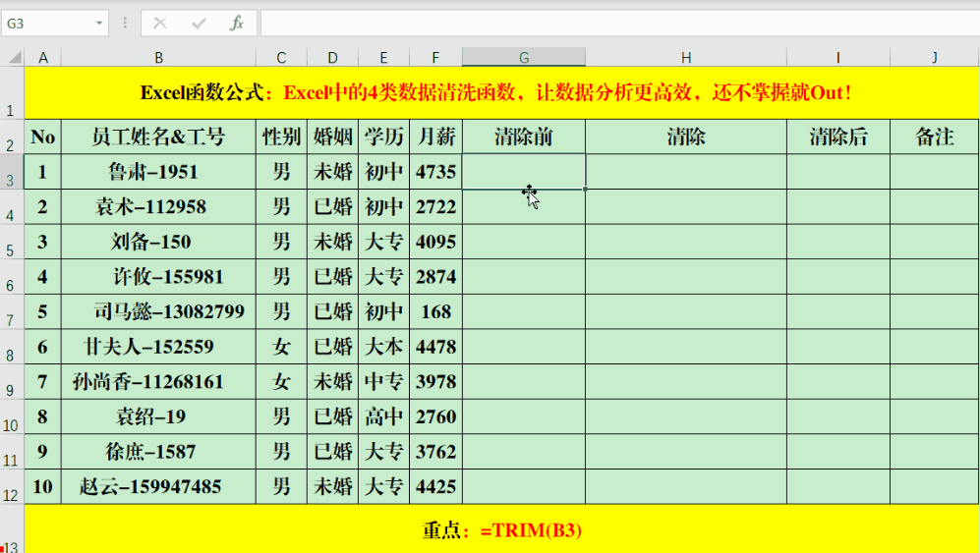
Task: Click 中专 education cell for 孙尚香
Action: coord(383,382)
